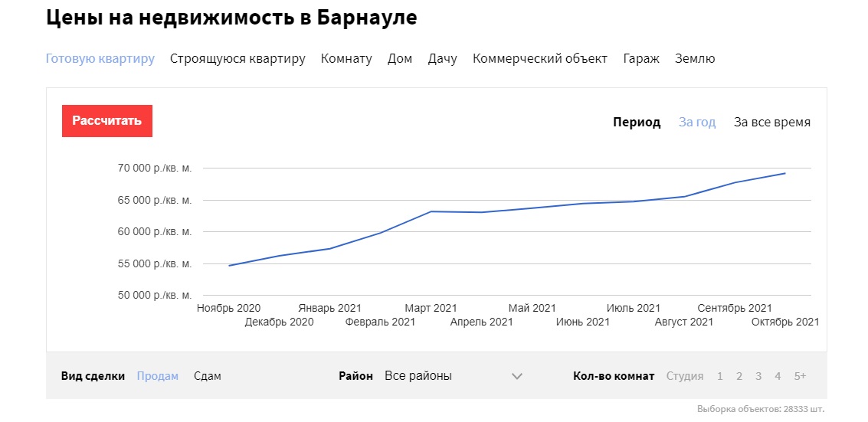Click the red Рассчитать button
The height and width of the screenshot is (422, 868).
(106, 121)
